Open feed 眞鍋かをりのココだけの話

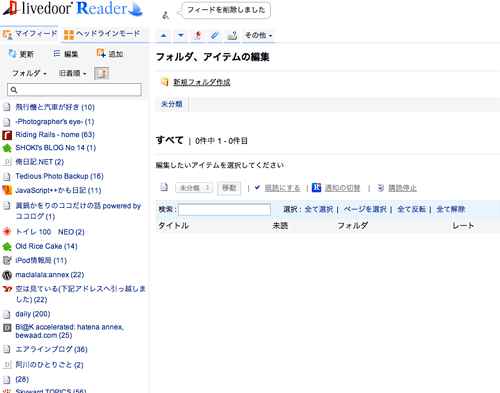pos(78,211)
